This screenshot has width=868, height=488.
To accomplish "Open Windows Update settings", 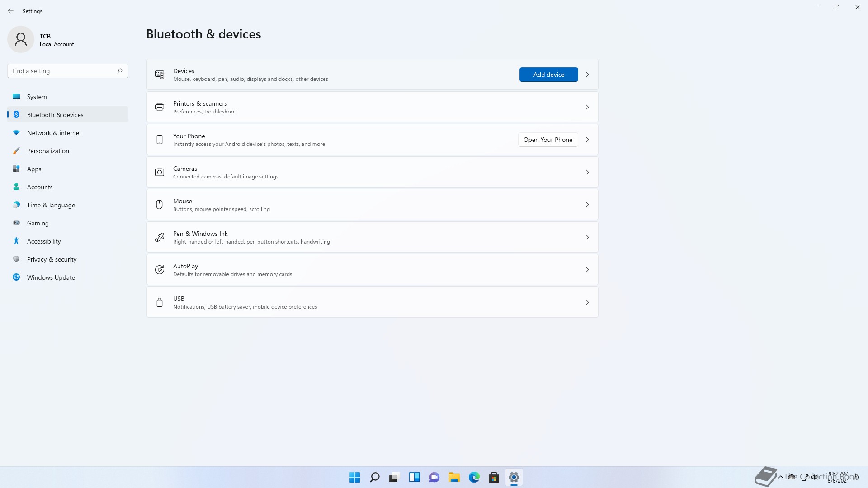I will [x=68, y=277].
